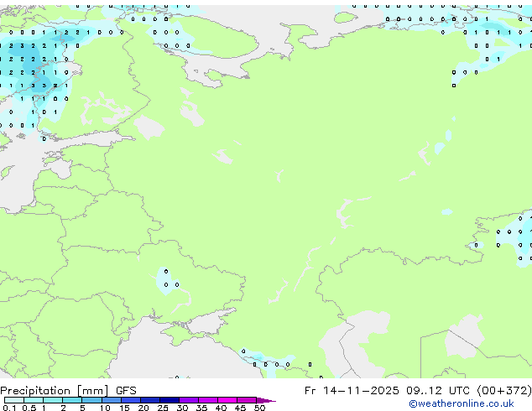Image resolution: width=532 pixels, height=411 pixels.
Task: Click the '0.1' legend scale label
Action: [x=9, y=408]
